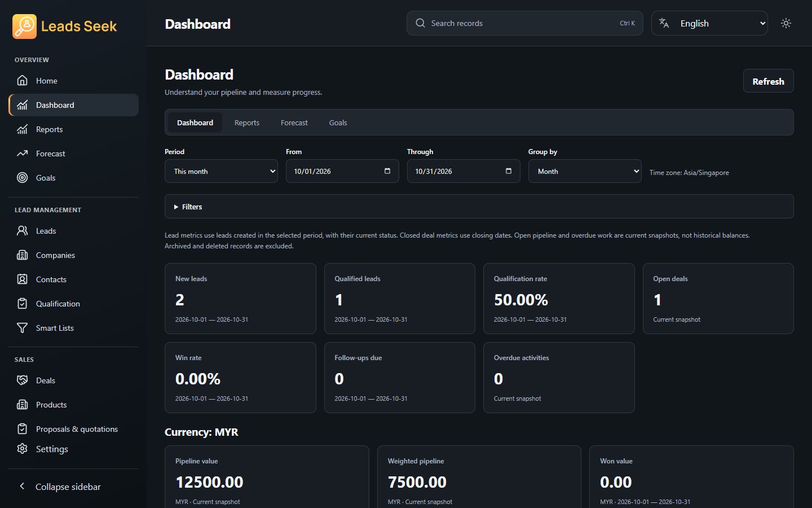This screenshot has width=812, height=508.
Task: Click the Collapse sidebar label
Action: 68,487
